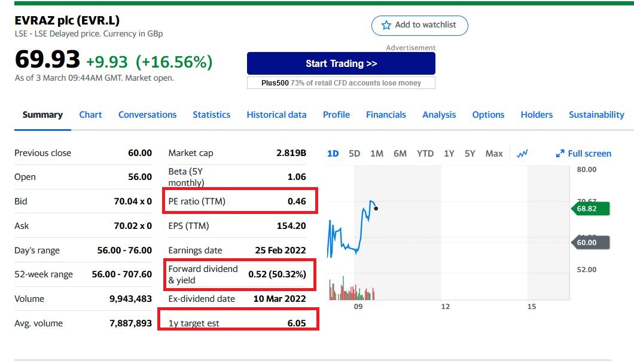Click the Forward dividend value 0.52 (50.32%)
This screenshot has width=634, height=364.
277,274
